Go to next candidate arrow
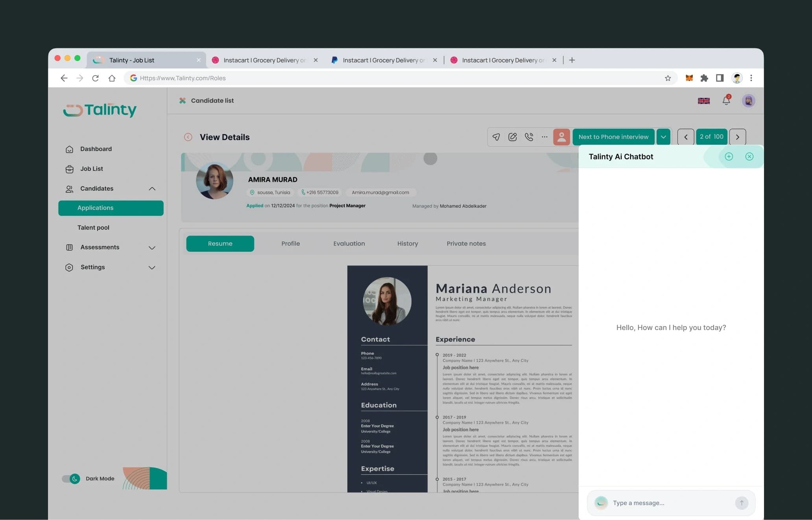This screenshot has height=520, width=812. [738, 137]
